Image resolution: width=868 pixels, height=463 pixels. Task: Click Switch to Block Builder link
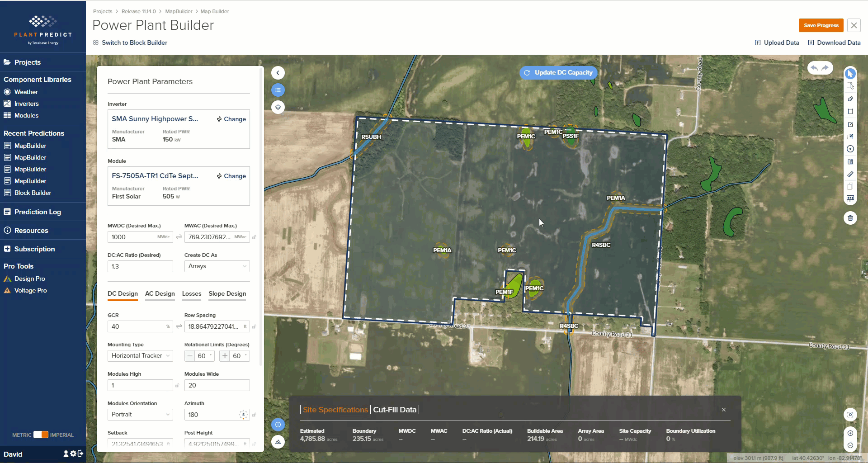coord(134,43)
